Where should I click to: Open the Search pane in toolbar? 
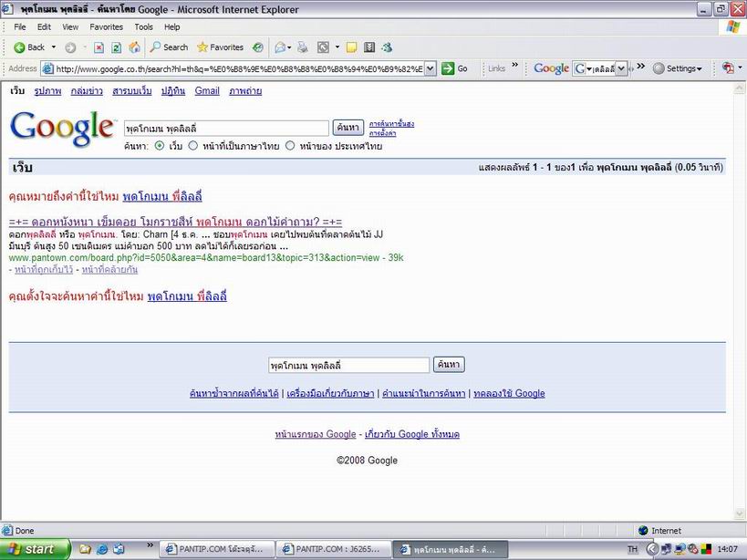(169, 47)
